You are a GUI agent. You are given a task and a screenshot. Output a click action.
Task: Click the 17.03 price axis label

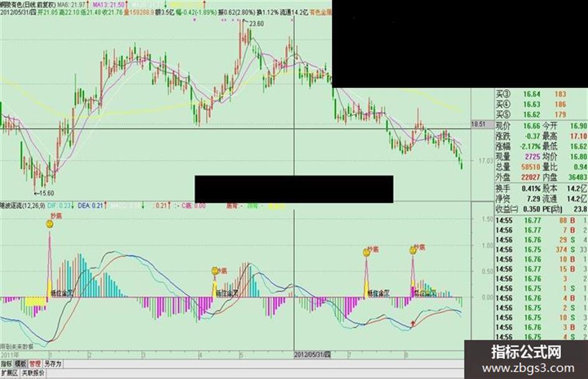486,161
